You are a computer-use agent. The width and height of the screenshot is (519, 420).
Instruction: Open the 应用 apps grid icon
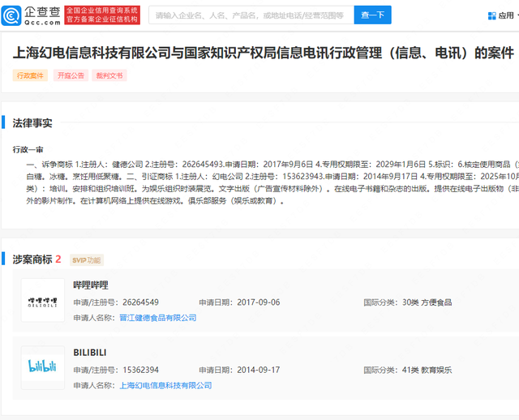[x=492, y=15]
